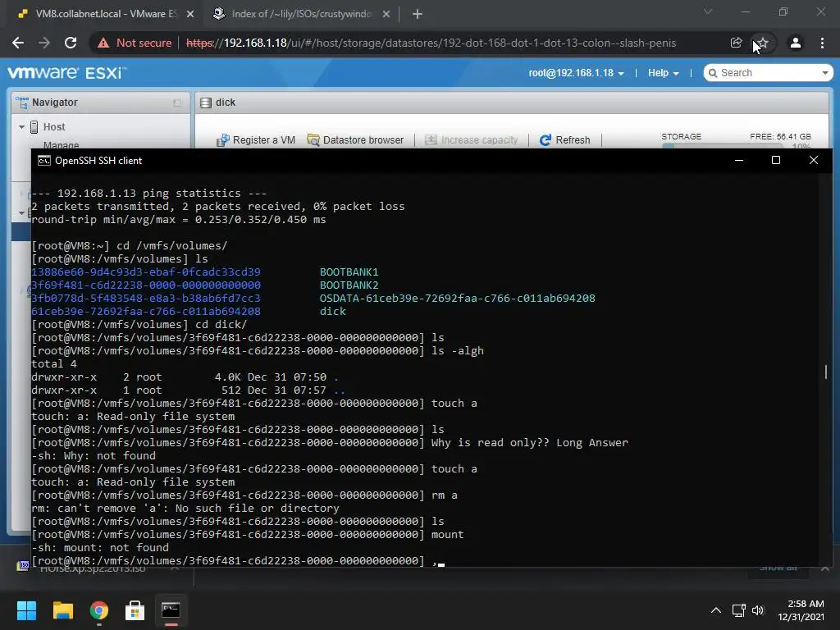Open the clock and date panel
Screen dimensions: 840x630
click(801, 610)
